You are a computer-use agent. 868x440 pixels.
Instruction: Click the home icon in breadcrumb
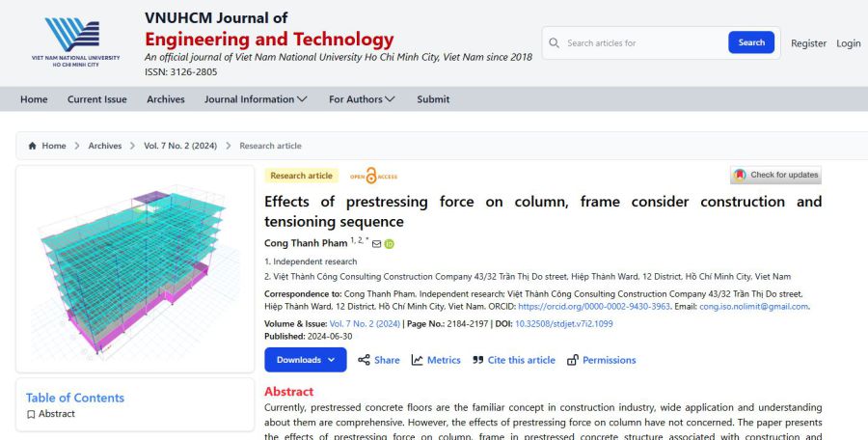point(32,146)
